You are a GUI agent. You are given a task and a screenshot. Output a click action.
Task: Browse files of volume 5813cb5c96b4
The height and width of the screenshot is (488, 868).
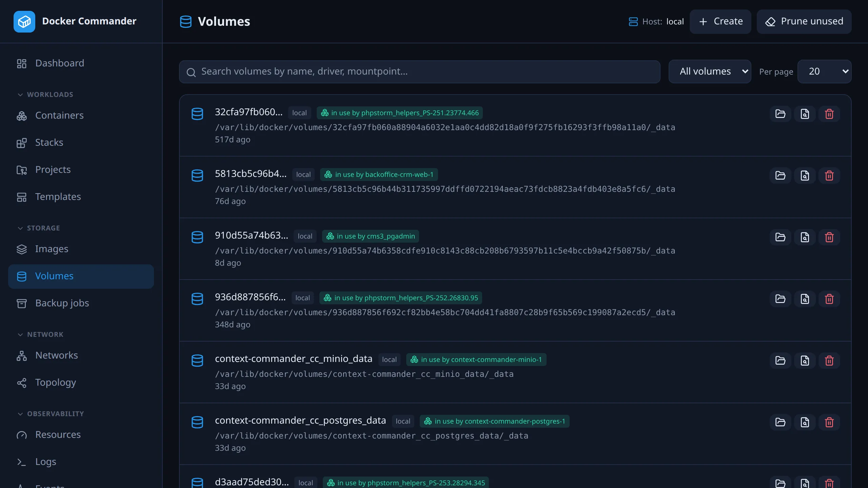(x=780, y=176)
